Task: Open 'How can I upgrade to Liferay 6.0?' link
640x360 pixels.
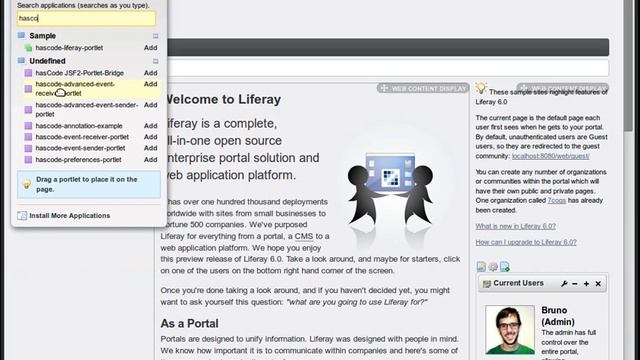Action: (526, 242)
